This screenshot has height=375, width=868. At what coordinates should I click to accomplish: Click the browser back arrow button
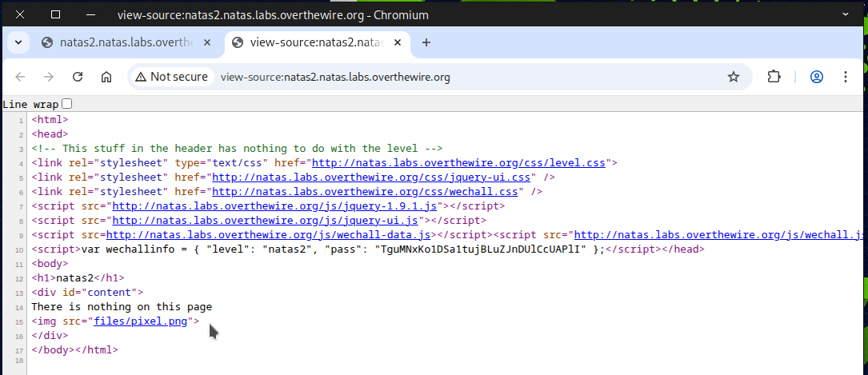[20, 77]
